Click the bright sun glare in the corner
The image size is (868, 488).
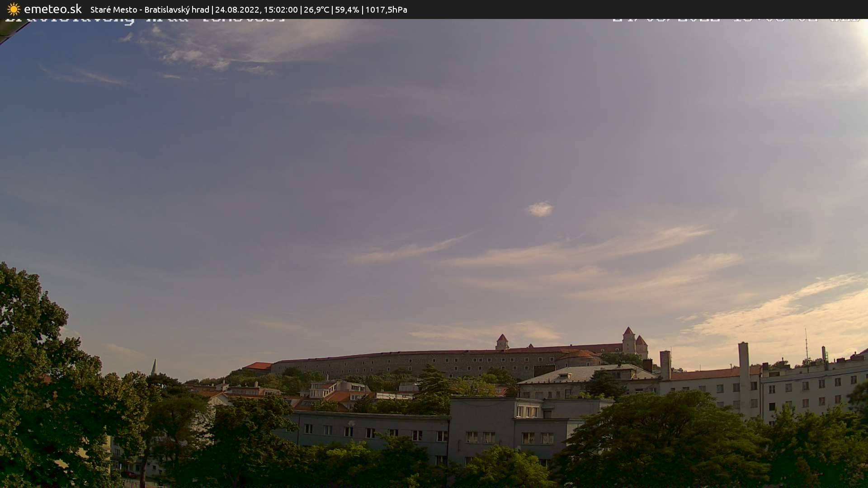[861, 34]
